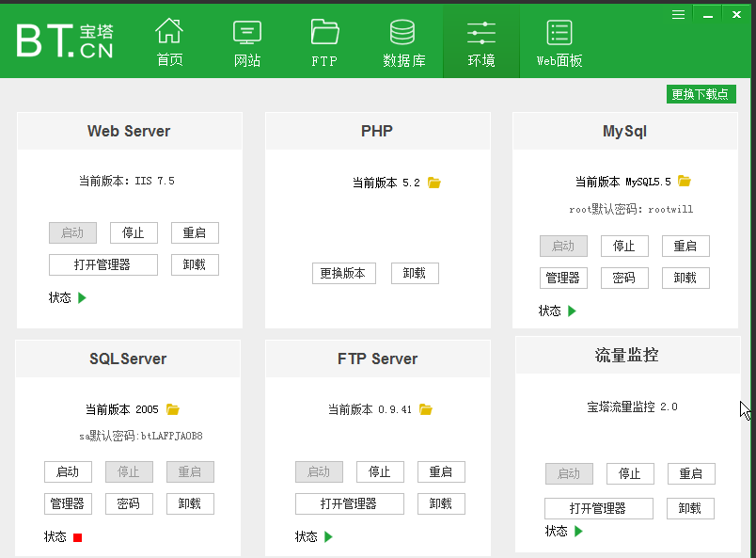756x558 pixels.
Task: Go to the 数据库 database tab
Action: pyautogui.click(x=403, y=42)
